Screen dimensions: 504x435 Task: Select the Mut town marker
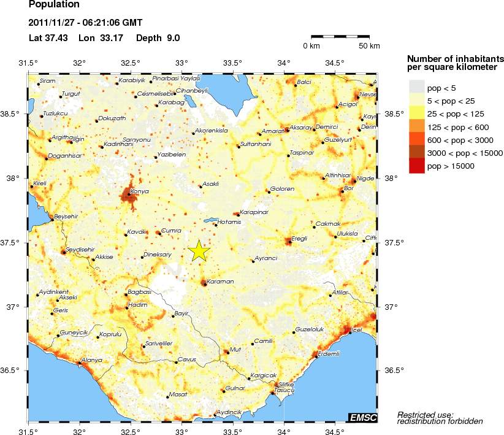pyautogui.click(x=227, y=352)
